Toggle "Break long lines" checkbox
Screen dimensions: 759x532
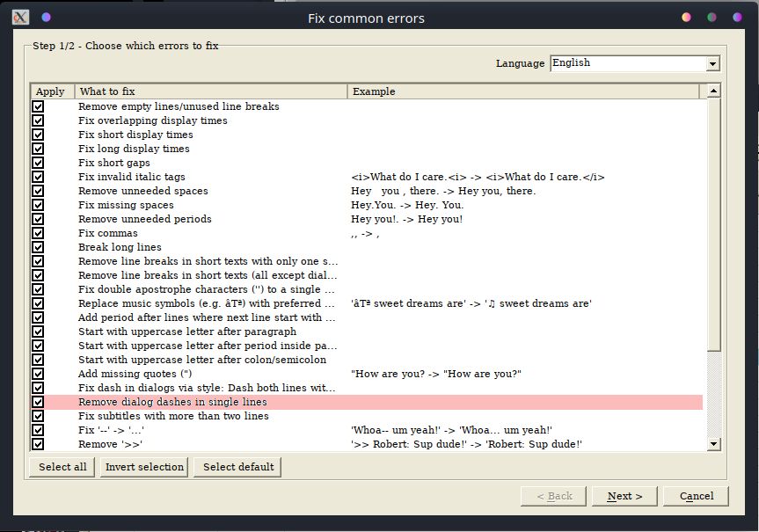(37, 246)
